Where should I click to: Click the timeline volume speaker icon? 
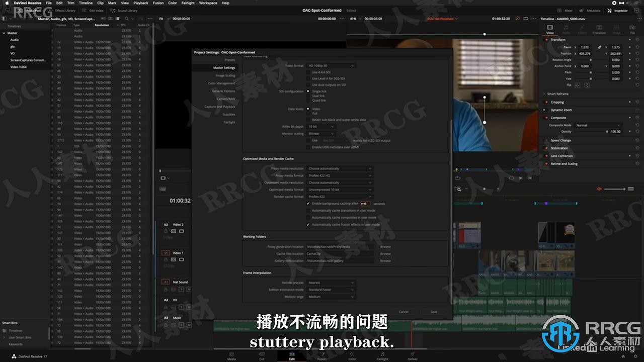click(x=599, y=189)
